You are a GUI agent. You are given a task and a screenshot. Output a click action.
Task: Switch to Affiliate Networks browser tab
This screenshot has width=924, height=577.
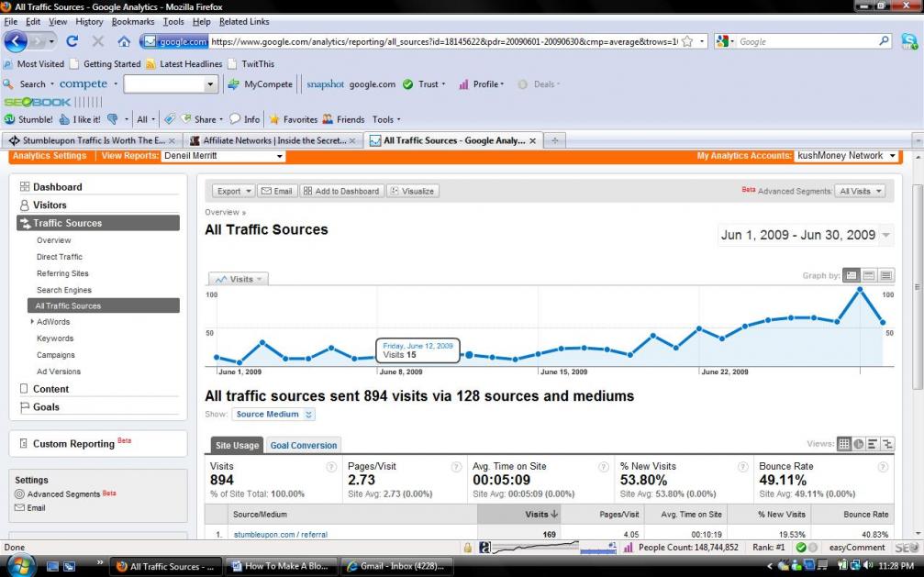(272, 140)
